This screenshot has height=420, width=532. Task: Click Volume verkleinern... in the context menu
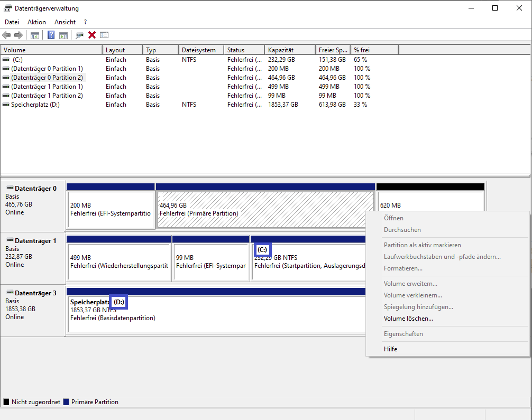413,295
